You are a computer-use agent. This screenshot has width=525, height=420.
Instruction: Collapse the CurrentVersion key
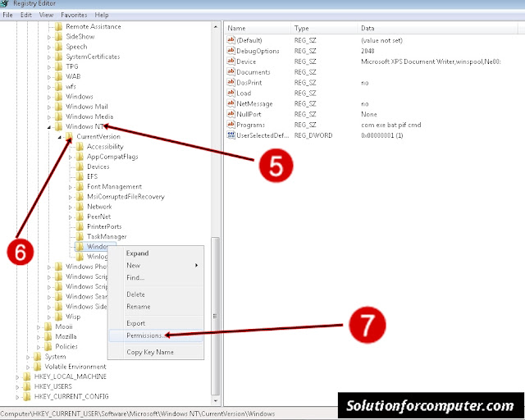pyautogui.click(x=59, y=137)
